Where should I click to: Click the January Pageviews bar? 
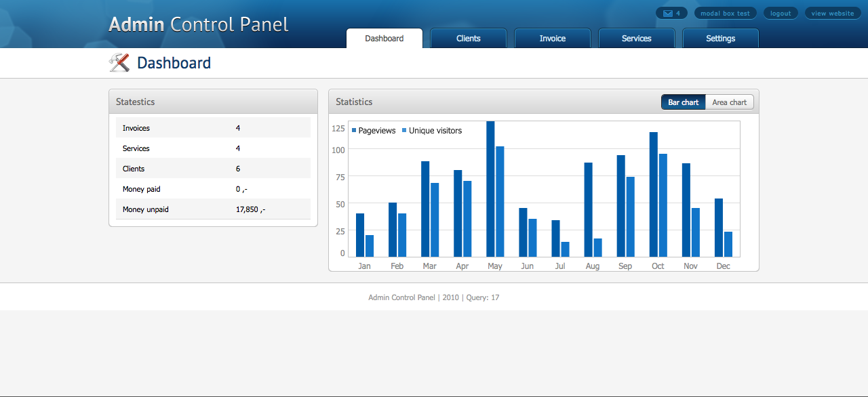[360, 235]
